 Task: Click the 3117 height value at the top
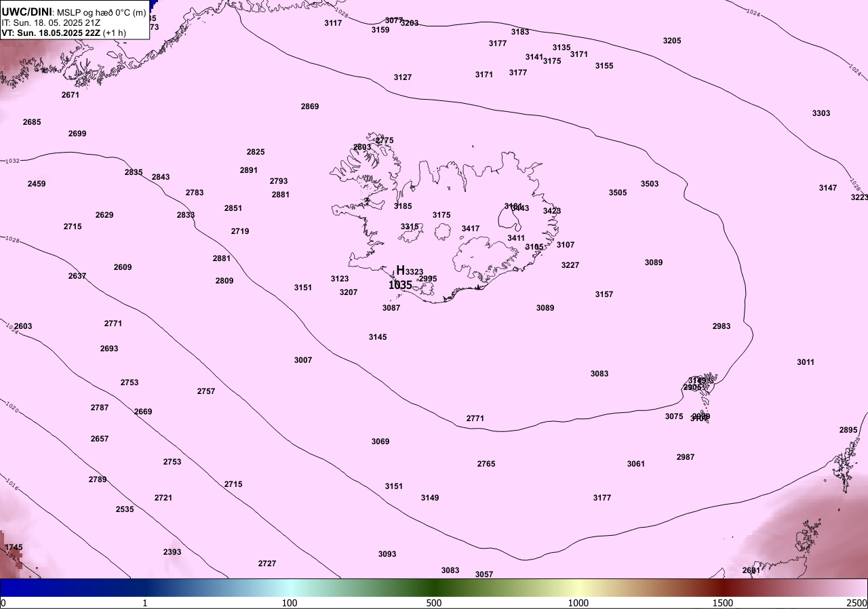(x=333, y=23)
